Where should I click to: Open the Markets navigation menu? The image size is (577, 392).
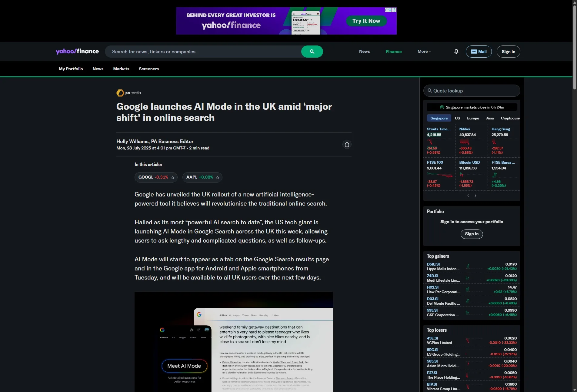pos(121,69)
